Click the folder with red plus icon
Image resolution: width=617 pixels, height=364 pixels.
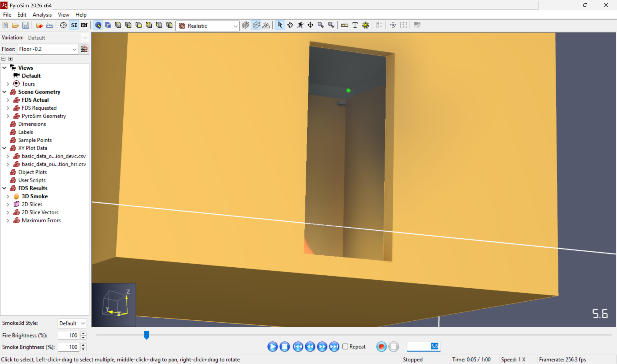(39, 25)
